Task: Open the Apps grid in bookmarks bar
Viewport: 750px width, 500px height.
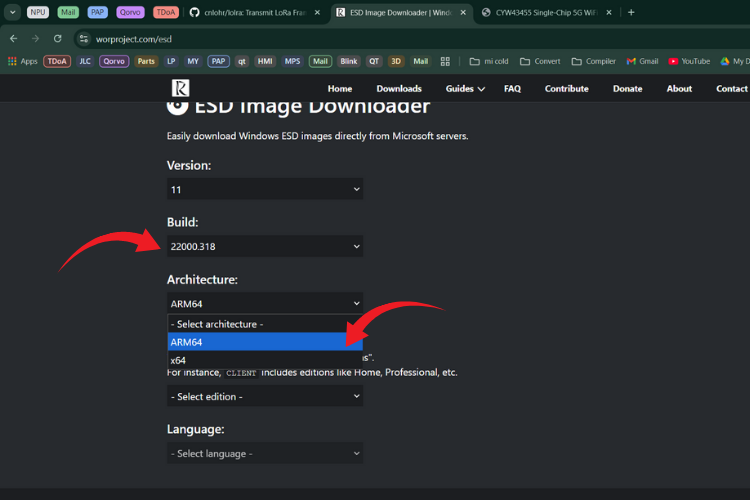Action: pos(22,61)
